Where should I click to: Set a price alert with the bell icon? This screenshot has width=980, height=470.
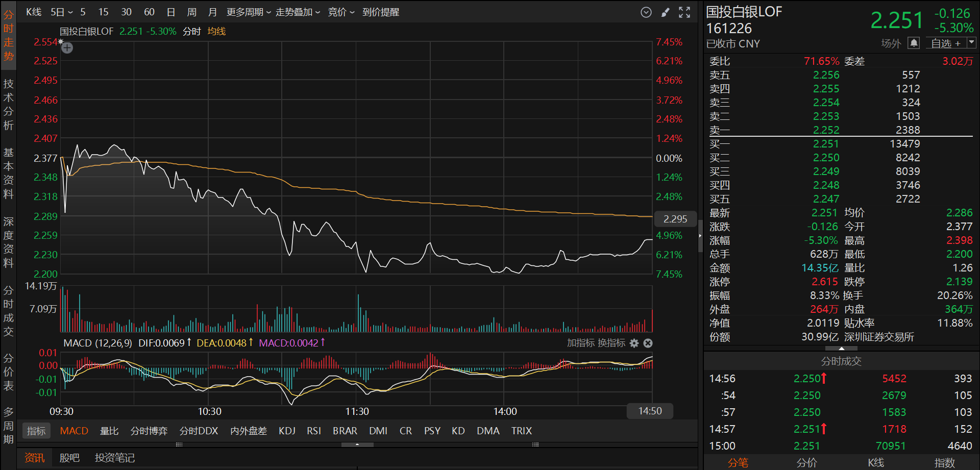914,43
